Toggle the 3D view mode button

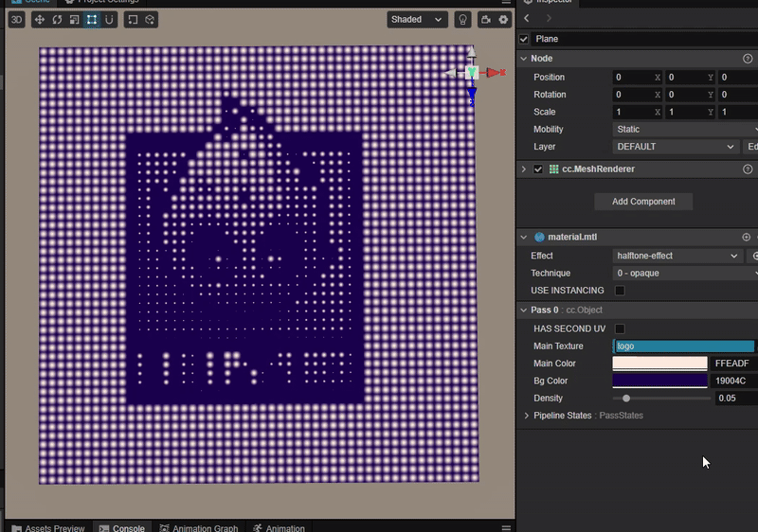point(16,20)
